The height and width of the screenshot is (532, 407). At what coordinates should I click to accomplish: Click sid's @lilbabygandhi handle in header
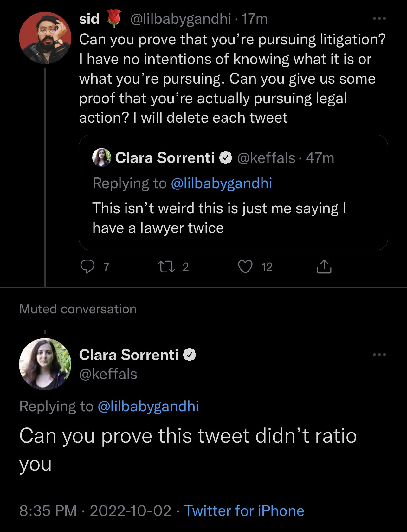point(181,19)
